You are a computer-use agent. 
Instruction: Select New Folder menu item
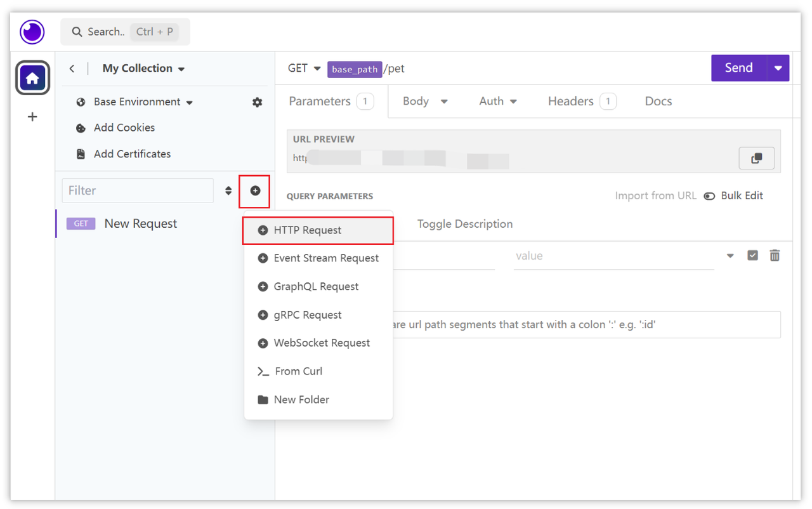[x=318, y=400]
